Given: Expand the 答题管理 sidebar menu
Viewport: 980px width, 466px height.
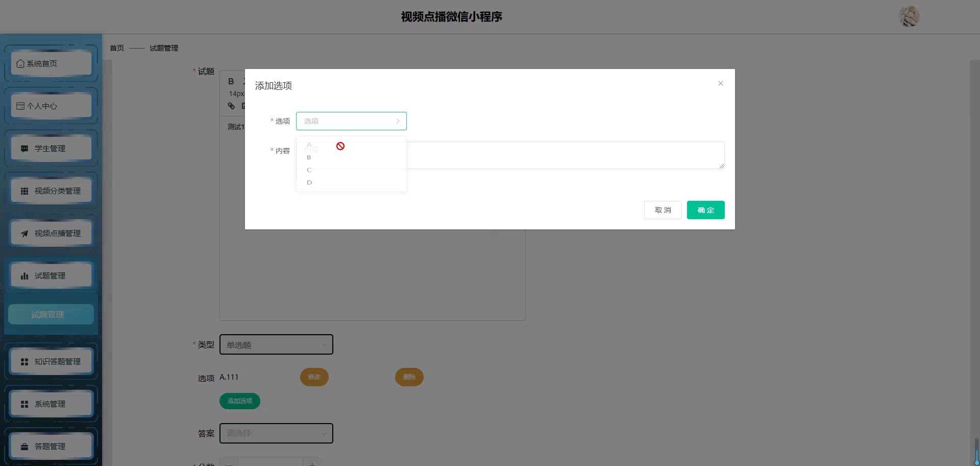Looking at the screenshot, I should tap(51, 446).
